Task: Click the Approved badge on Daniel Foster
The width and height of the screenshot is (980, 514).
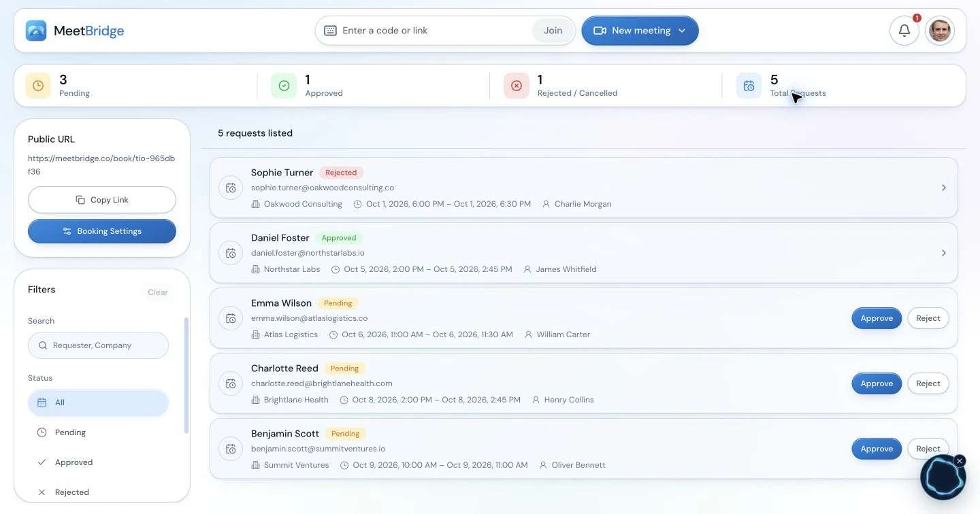Action: tap(339, 238)
